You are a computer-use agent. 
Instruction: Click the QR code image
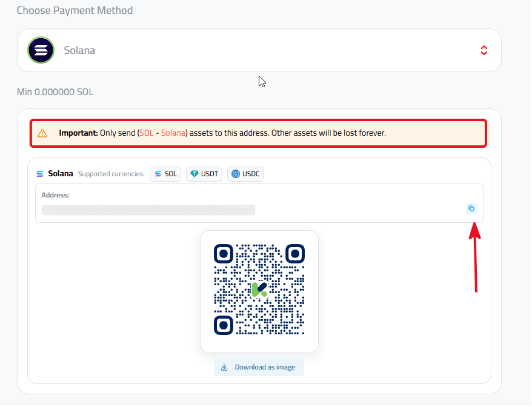(259, 290)
